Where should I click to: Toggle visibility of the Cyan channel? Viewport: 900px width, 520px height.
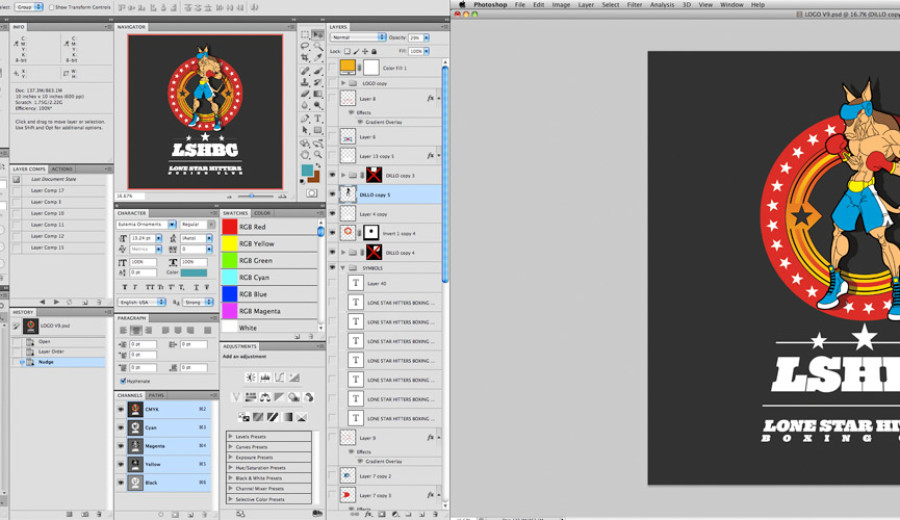[x=121, y=428]
